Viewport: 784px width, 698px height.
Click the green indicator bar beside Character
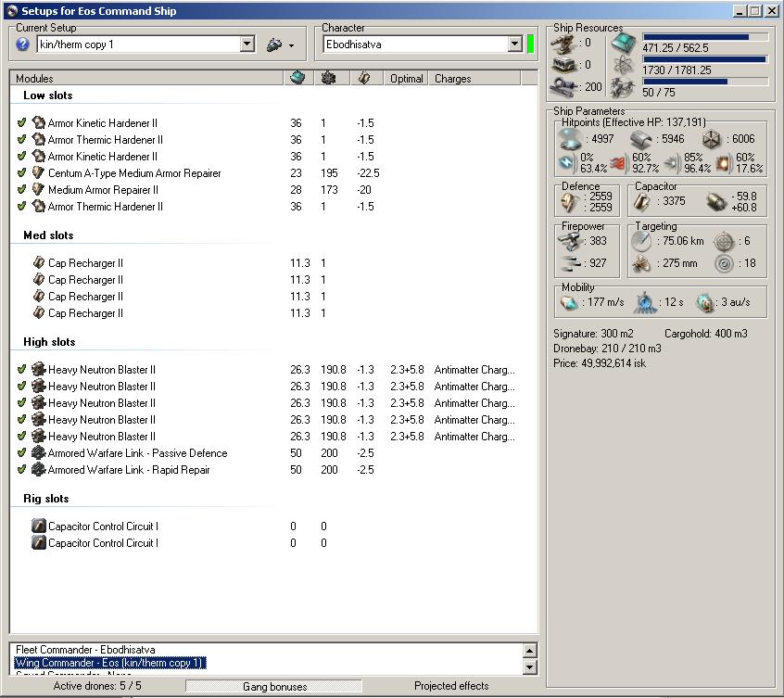(x=531, y=44)
